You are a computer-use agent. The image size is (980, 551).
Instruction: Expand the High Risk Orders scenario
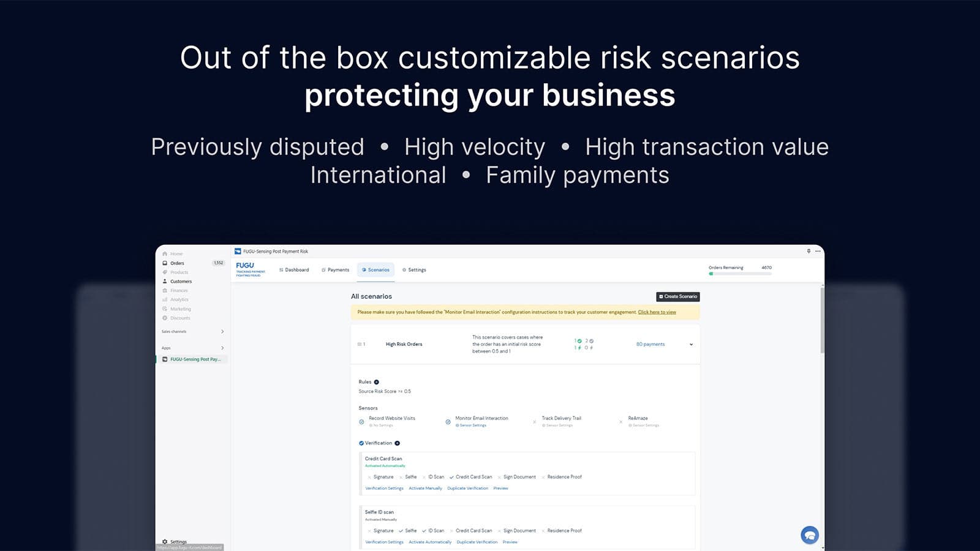[x=691, y=344]
